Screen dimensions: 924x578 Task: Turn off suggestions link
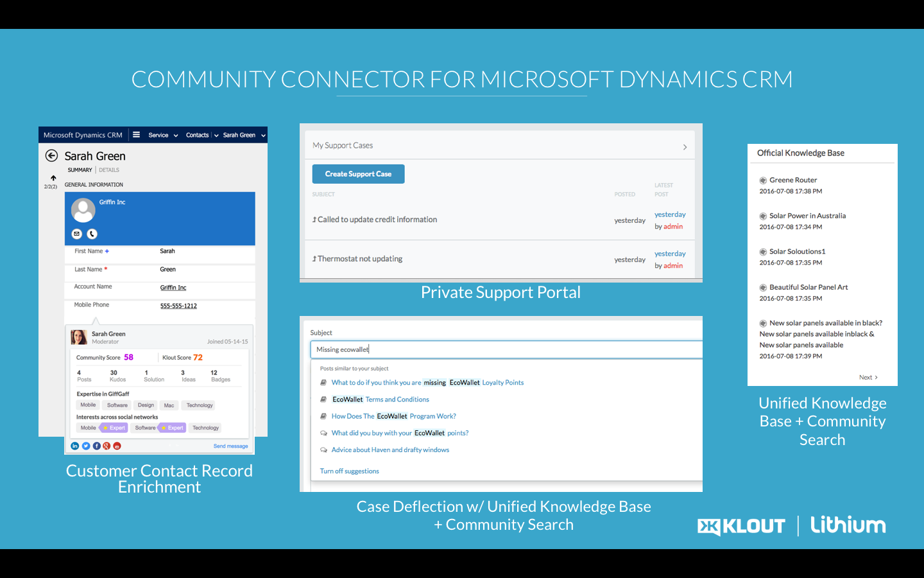(349, 471)
